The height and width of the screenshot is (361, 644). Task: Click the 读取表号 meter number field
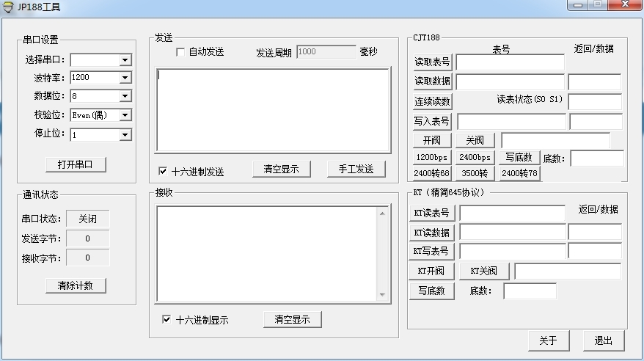click(510, 62)
